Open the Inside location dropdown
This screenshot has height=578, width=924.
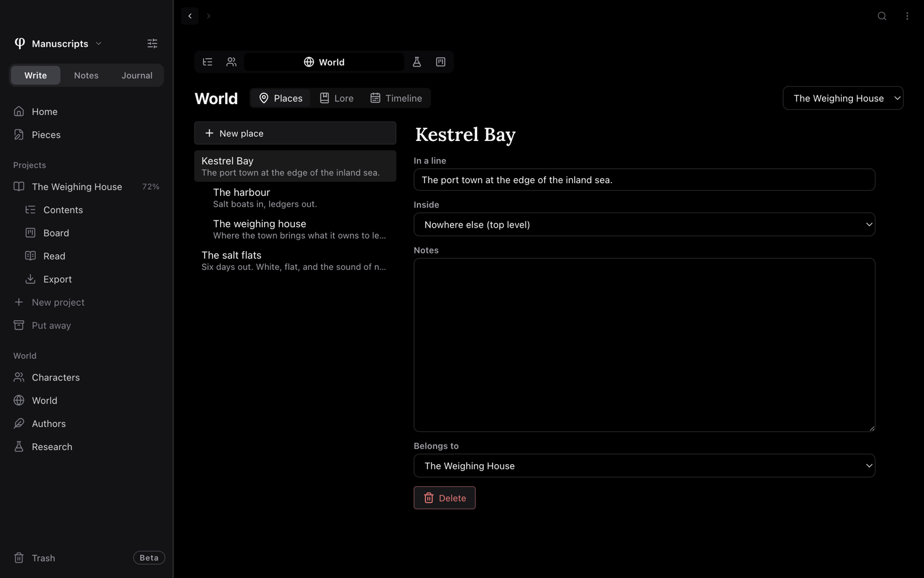click(x=644, y=224)
